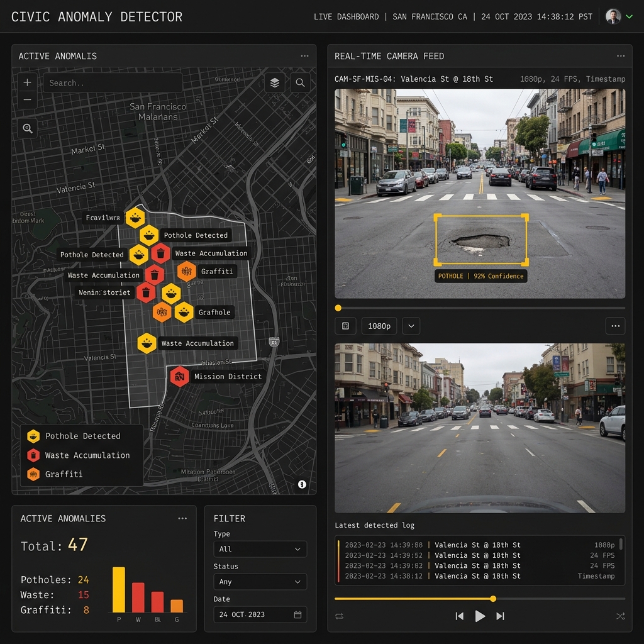Click the map Search field

113,83
